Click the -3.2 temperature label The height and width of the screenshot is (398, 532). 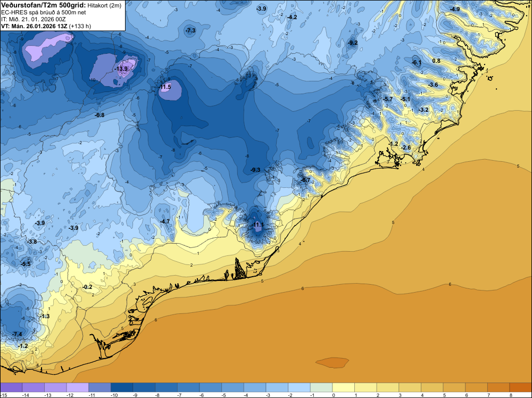point(423,110)
